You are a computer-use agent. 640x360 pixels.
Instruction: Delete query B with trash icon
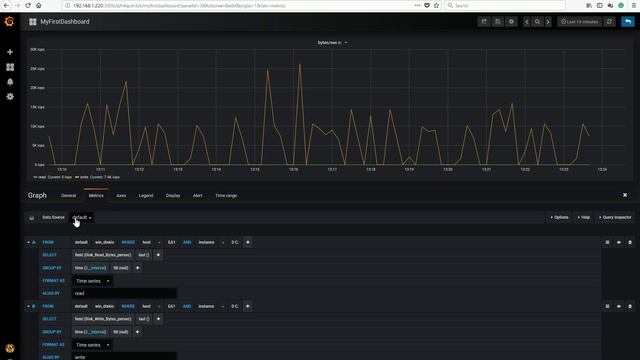630,306
